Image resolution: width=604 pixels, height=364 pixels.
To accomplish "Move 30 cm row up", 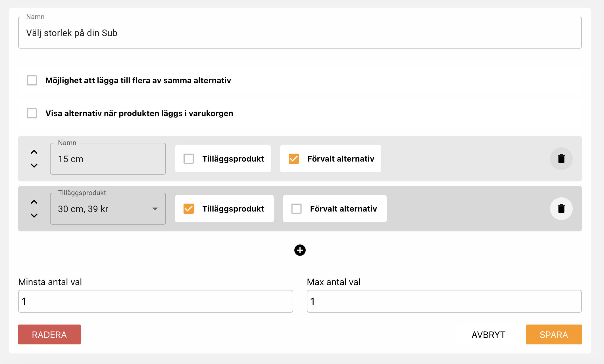I will click(34, 202).
